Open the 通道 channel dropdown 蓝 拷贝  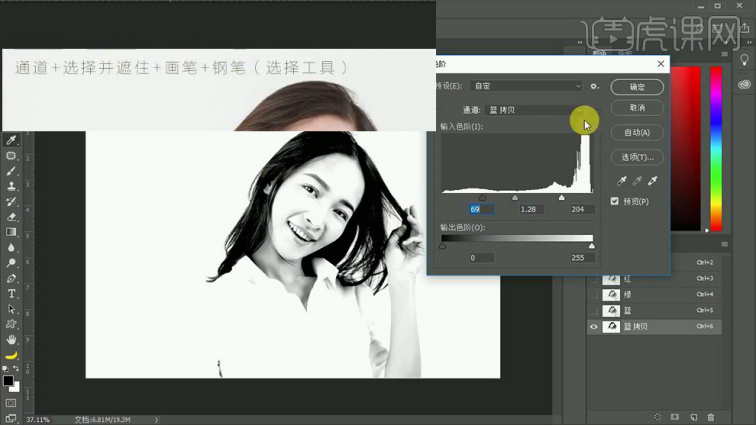pos(535,110)
